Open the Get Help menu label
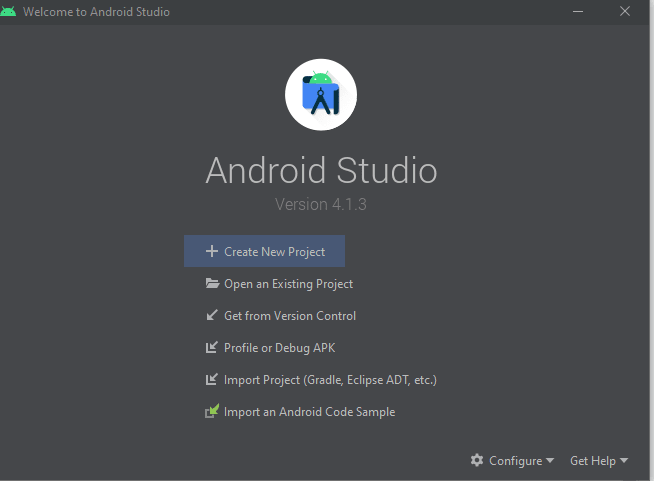 593,461
